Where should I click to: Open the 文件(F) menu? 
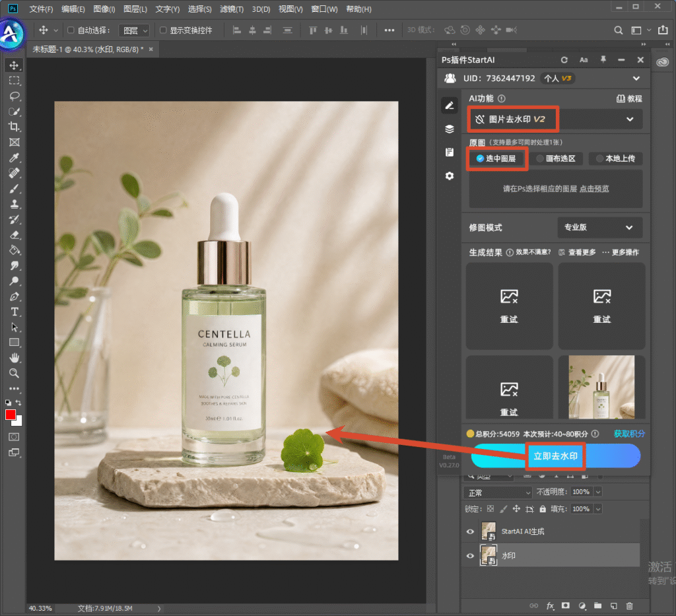41,9
